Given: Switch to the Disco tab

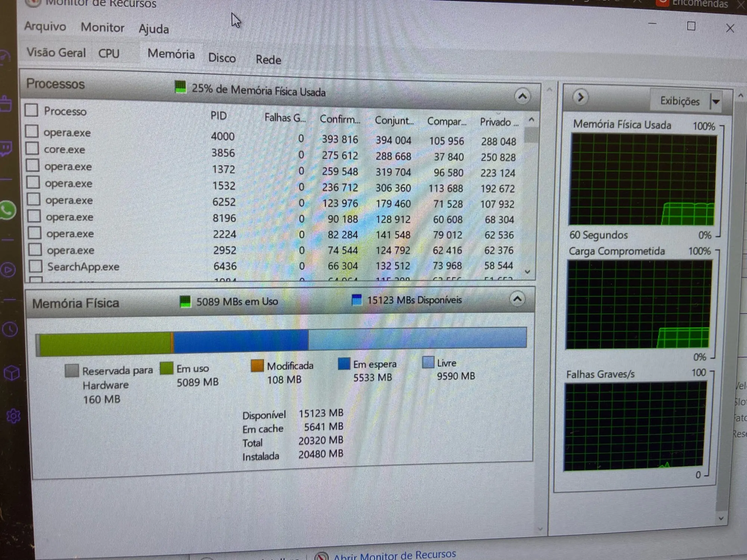Looking at the screenshot, I should [x=222, y=58].
